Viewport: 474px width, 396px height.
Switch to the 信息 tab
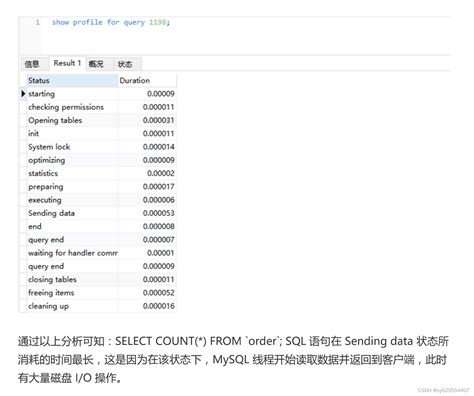32,64
